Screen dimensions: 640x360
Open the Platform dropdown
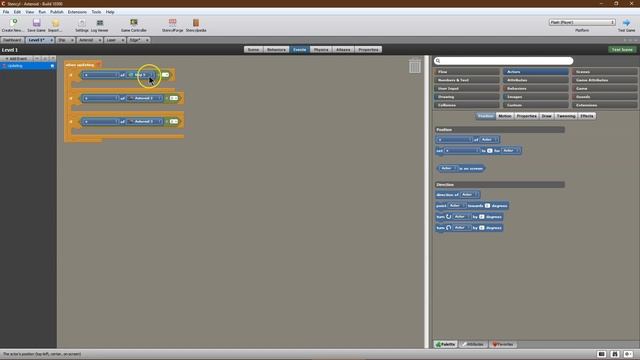582,22
